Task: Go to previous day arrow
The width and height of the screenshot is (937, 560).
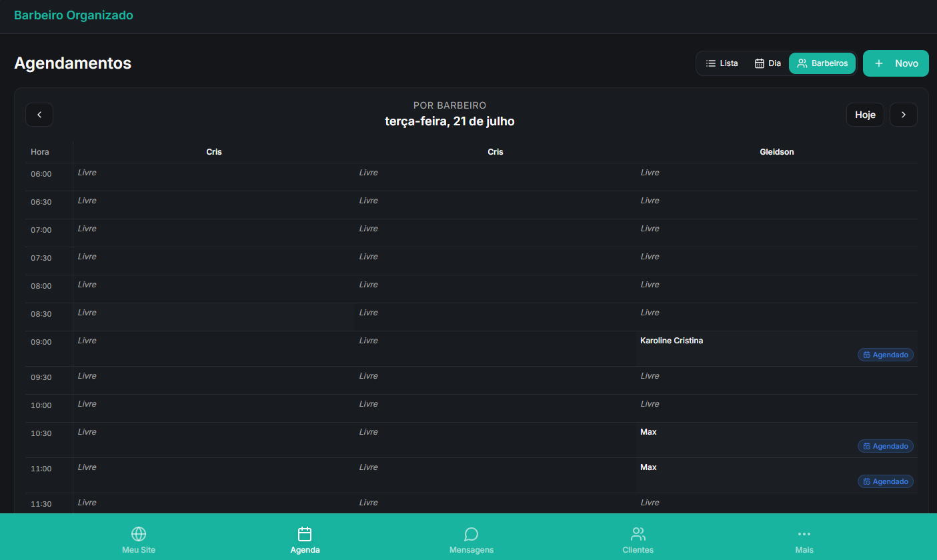Action: pyautogui.click(x=39, y=115)
